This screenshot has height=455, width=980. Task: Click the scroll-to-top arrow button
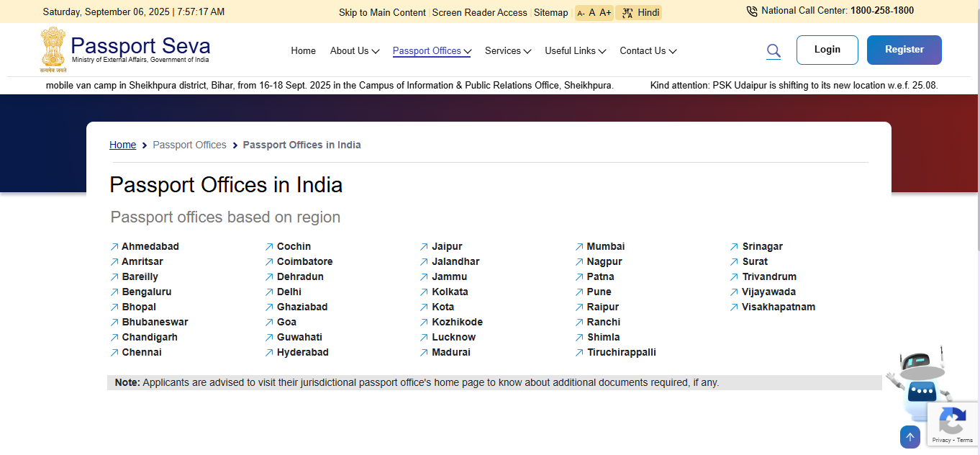(x=909, y=437)
